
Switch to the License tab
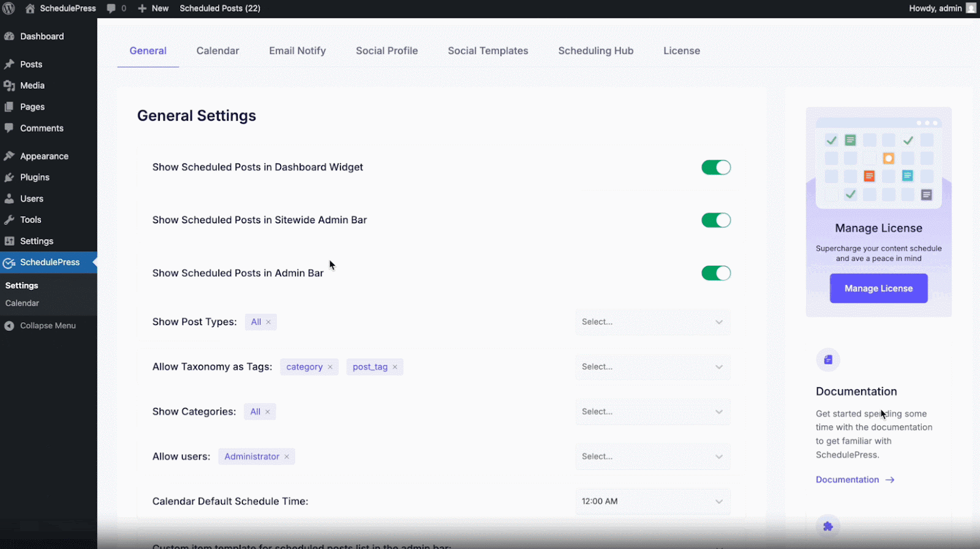click(682, 51)
